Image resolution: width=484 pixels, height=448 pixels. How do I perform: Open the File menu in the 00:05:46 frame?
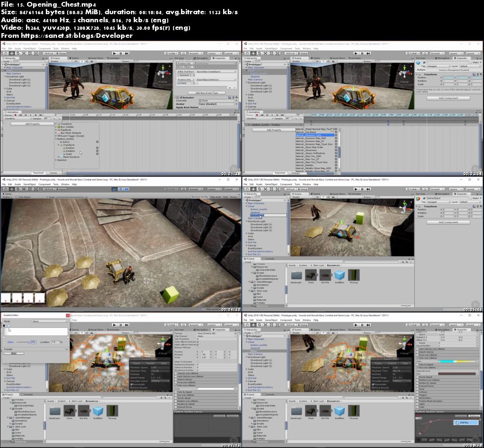(246, 184)
